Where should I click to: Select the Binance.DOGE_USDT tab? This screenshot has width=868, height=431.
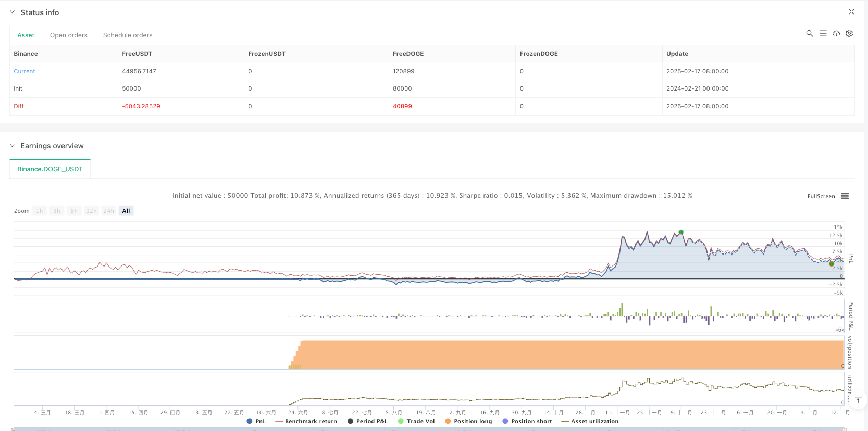(x=50, y=169)
